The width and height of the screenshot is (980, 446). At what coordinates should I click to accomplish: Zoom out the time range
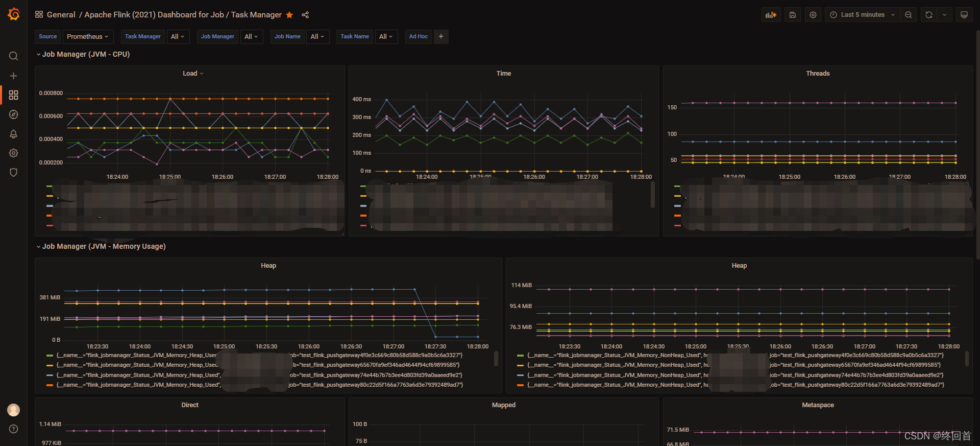click(x=909, y=15)
